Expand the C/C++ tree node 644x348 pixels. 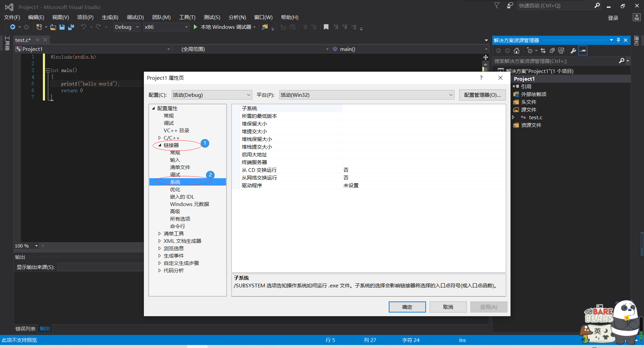[160, 138]
